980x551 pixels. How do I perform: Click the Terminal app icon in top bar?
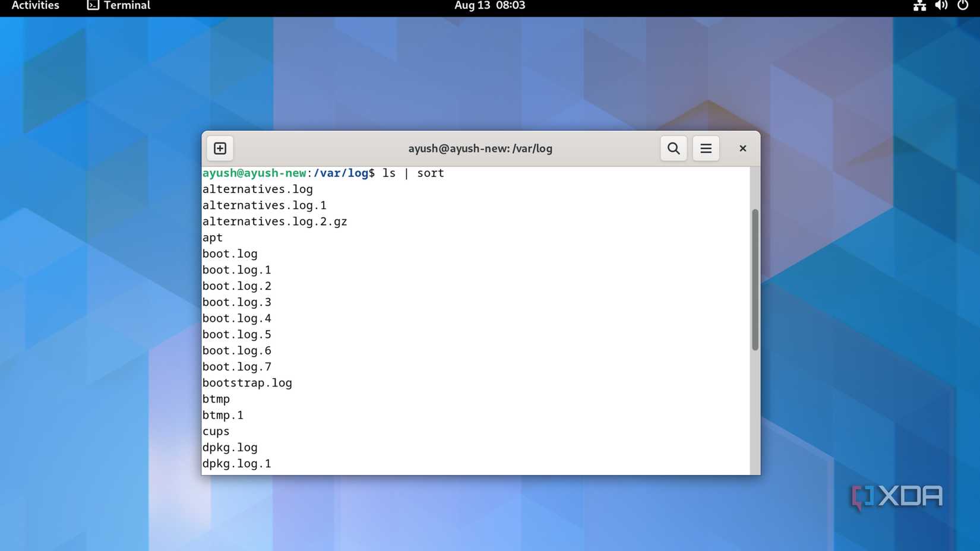[93, 5]
